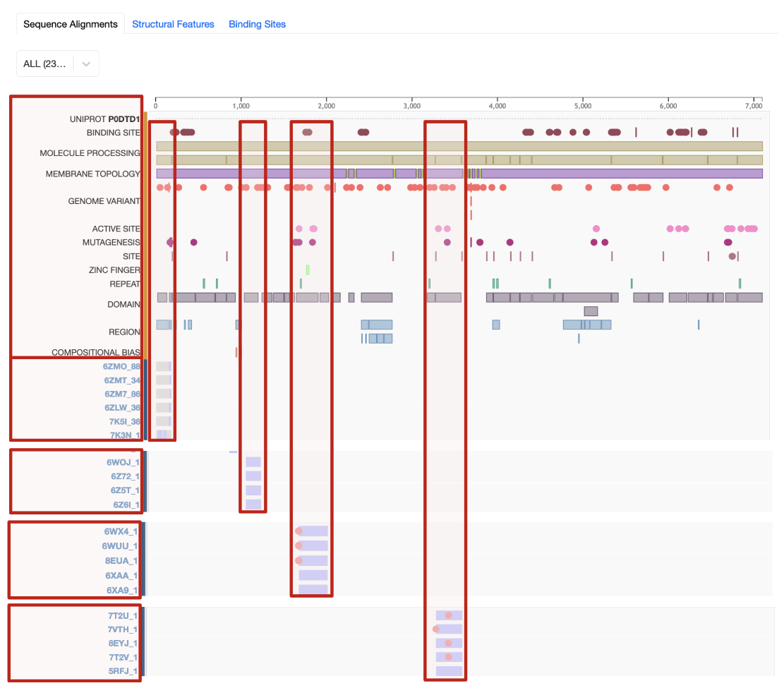
Task: Select the tan MOLECULE PROCESSING top bar
Action: (459, 146)
